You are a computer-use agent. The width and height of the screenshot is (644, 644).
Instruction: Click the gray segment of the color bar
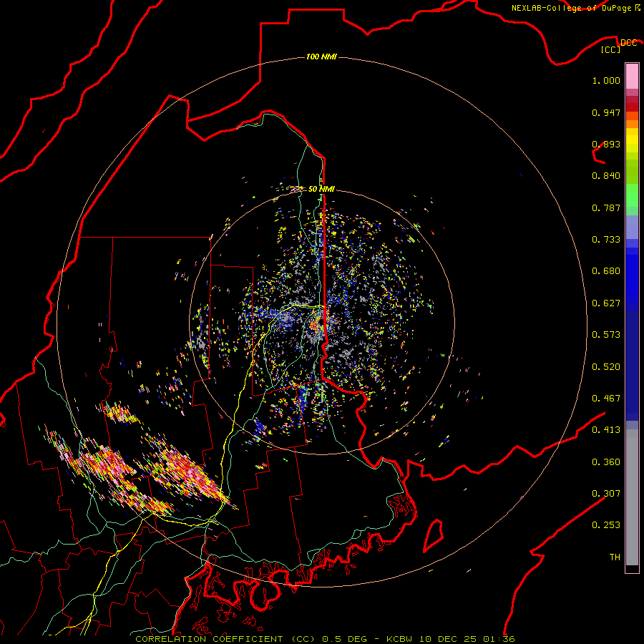click(x=632, y=497)
